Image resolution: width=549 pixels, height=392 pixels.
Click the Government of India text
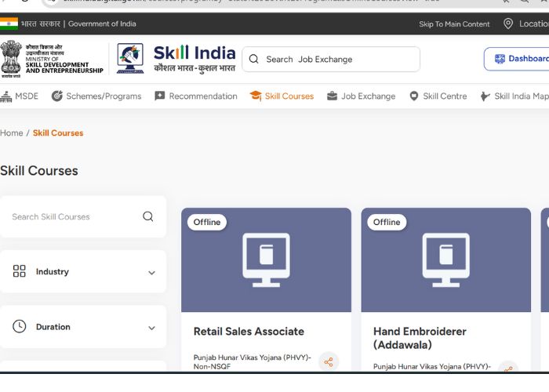click(x=102, y=24)
